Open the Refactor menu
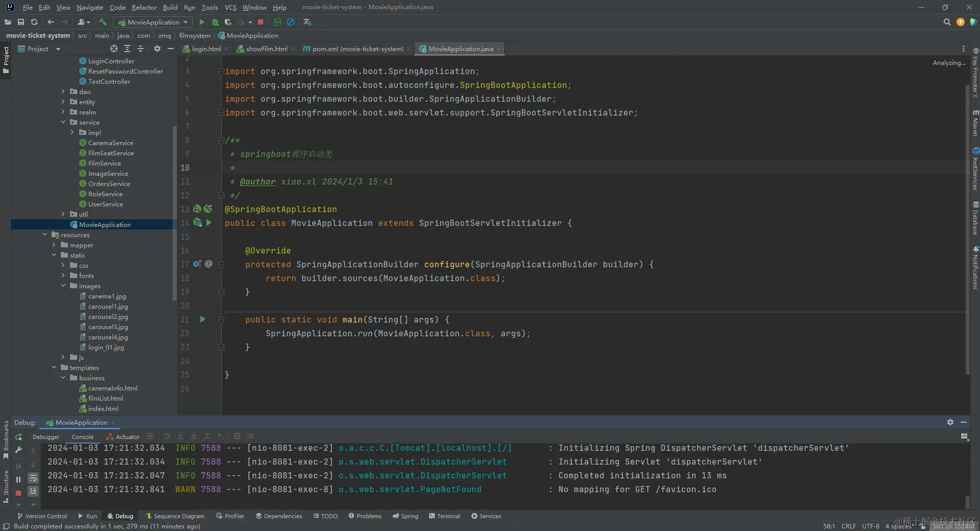The height and width of the screenshot is (531, 980). click(144, 7)
